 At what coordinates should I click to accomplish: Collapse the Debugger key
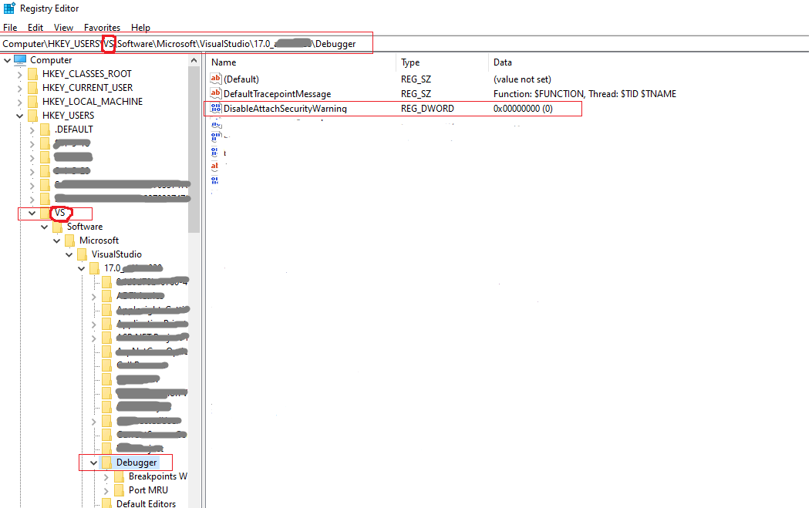point(94,463)
